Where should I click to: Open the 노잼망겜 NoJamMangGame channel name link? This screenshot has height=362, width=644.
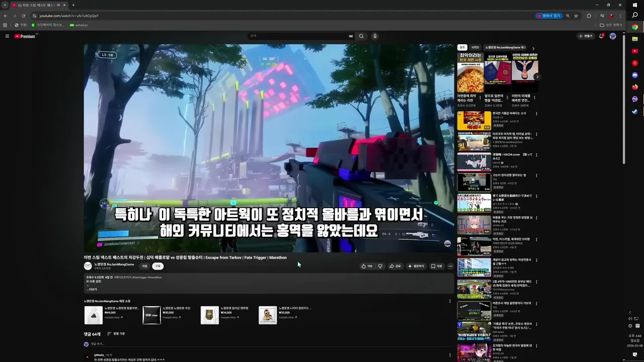click(x=114, y=264)
